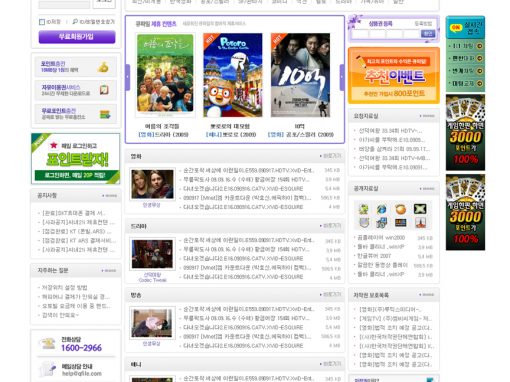Click phone number 1600-2966
This screenshot has width=510, height=382.
pos(81,348)
